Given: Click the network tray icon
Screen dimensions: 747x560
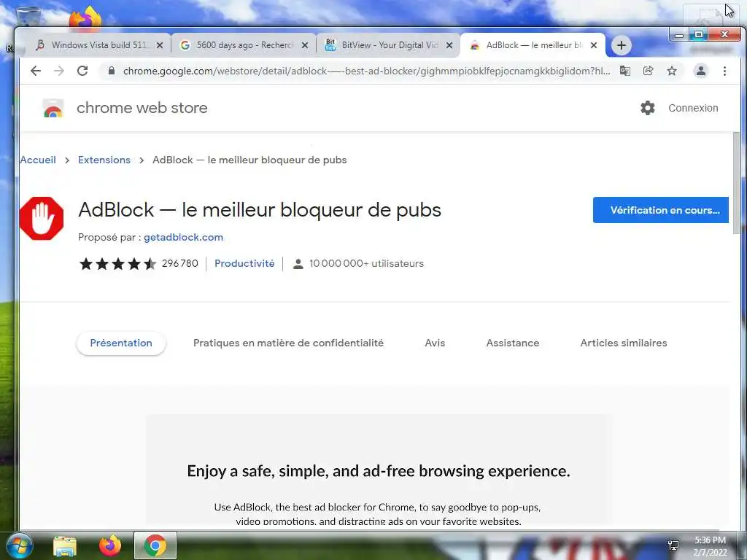Looking at the screenshot, I should pos(673,545).
